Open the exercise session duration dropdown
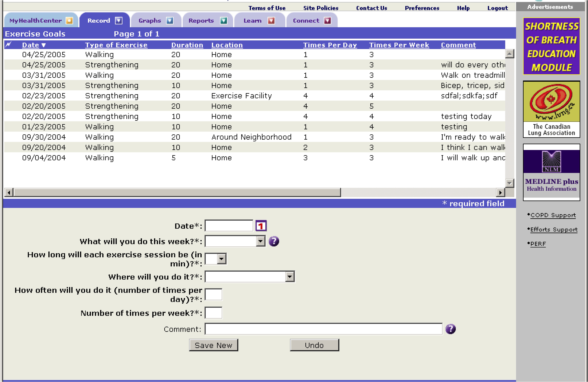 click(x=221, y=259)
